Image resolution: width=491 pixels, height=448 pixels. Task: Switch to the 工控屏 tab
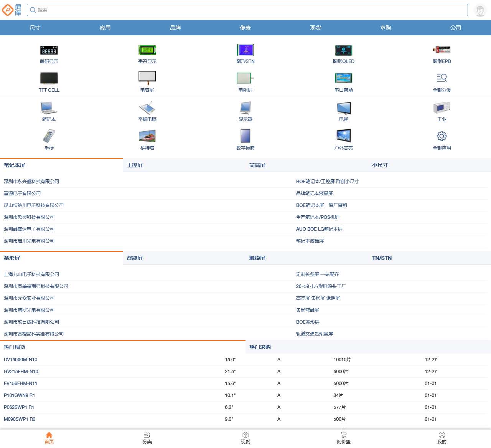click(x=135, y=165)
